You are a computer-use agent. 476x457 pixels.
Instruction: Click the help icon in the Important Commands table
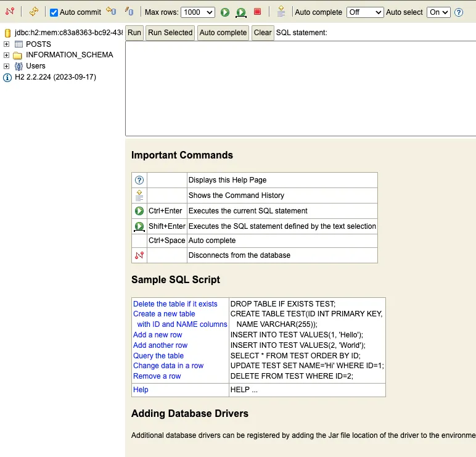click(139, 180)
